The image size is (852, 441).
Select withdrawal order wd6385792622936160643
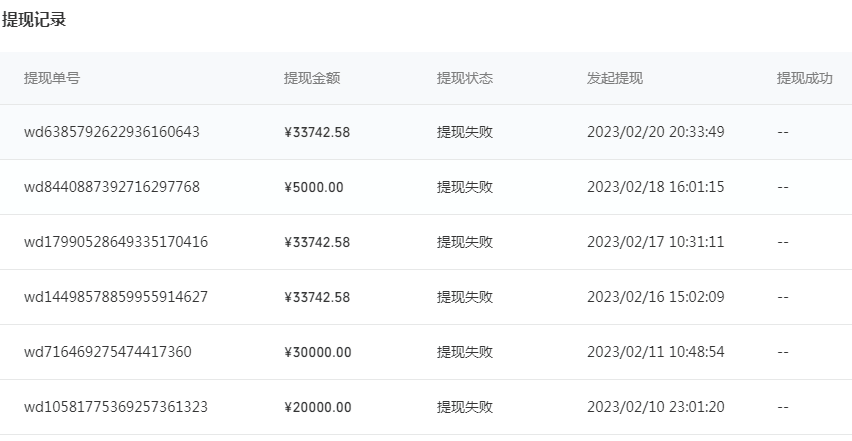pos(112,132)
